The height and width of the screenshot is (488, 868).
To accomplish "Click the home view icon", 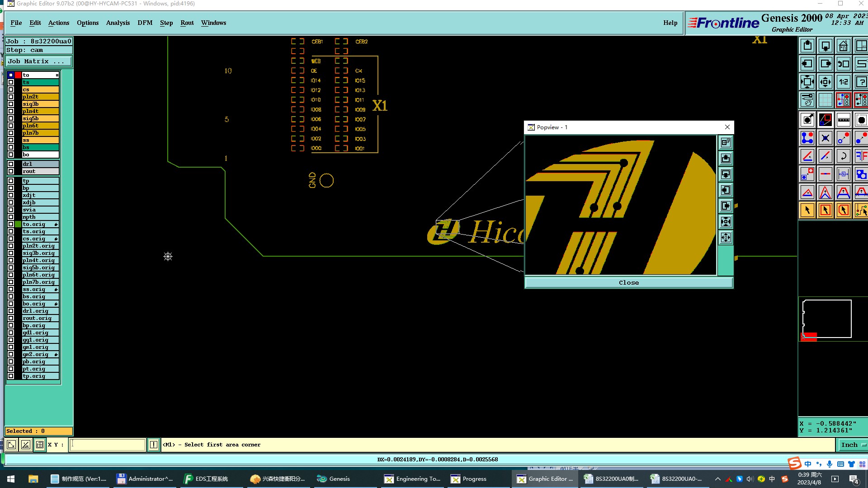I will pyautogui.click(x=844, y=46).
